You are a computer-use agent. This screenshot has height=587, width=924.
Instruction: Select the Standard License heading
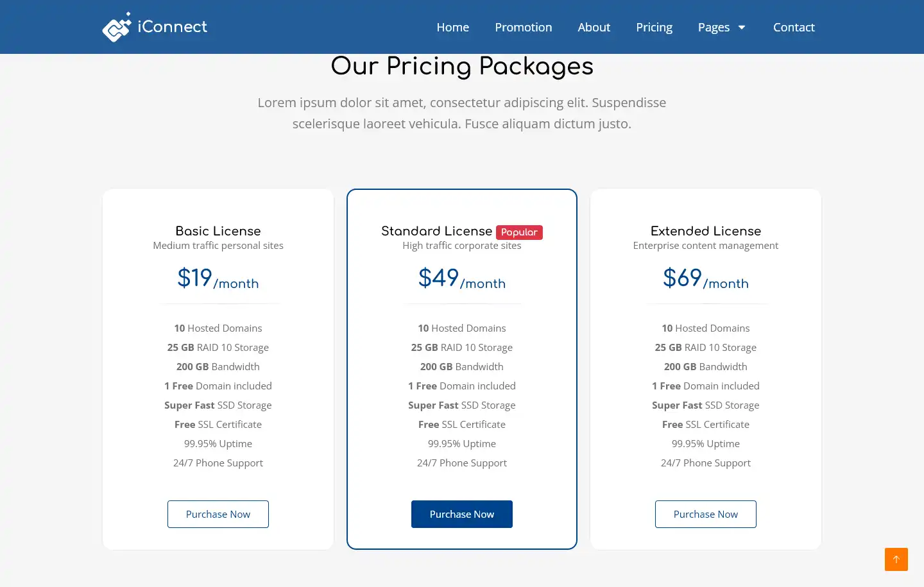(436, 231)
